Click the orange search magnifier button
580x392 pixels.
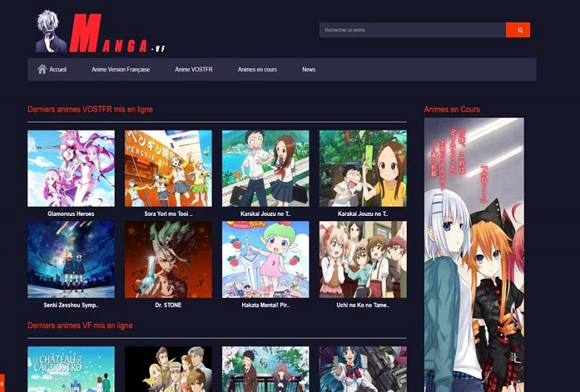(518, 30)
